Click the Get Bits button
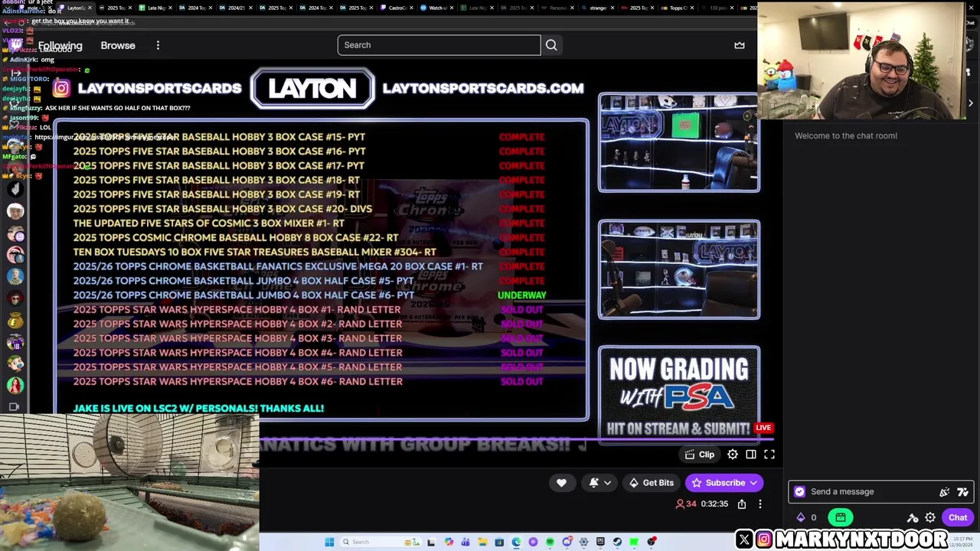The width and height of the screenshot is (980, 551). pyautogui.click(x=651, y=483)
